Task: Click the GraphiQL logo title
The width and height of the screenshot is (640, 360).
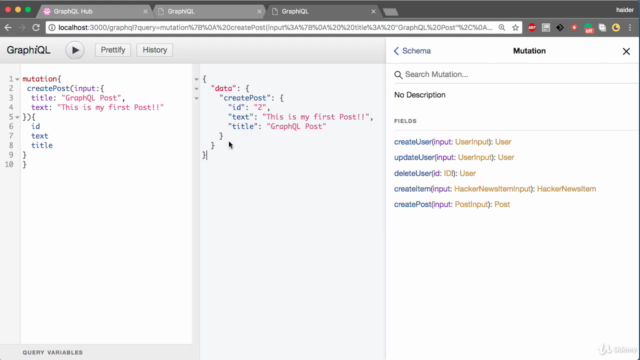Action: click(28, 50)
